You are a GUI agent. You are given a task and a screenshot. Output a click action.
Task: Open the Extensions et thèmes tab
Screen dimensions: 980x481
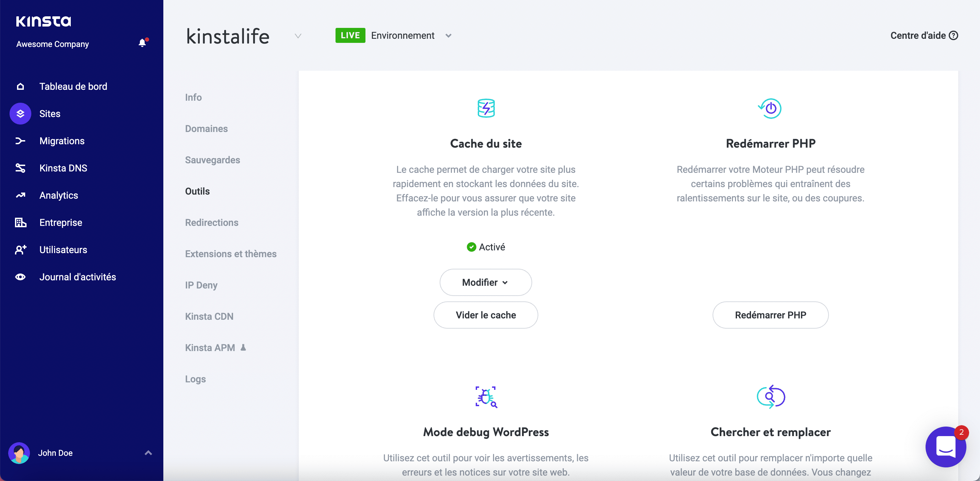(231, 254)
